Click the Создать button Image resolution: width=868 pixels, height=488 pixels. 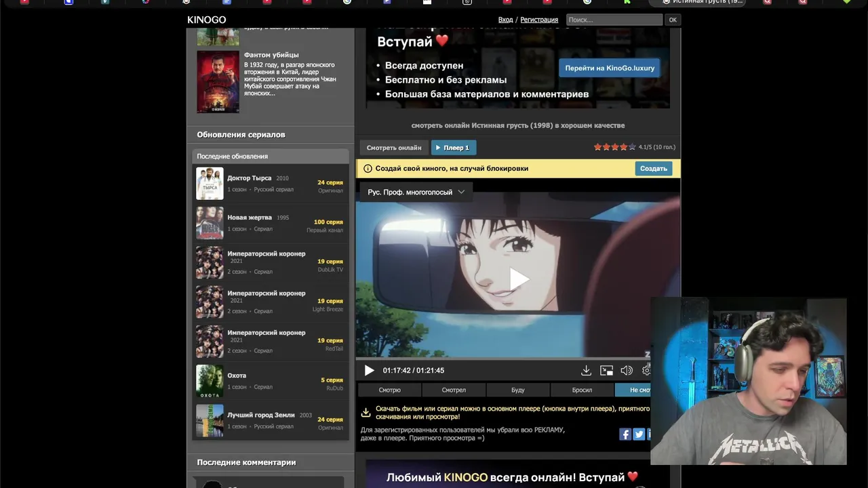click(x=654, y=168)
